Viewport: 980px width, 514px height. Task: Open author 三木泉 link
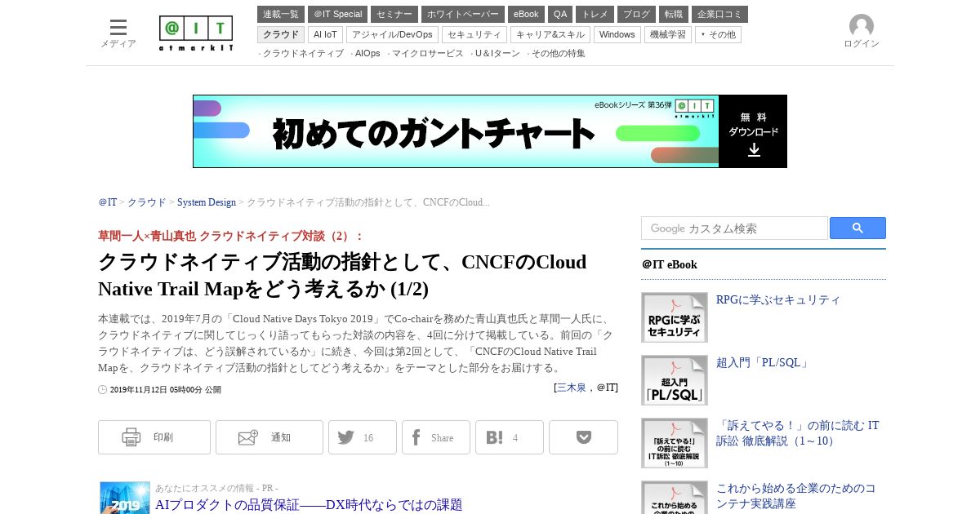(572, 388)
